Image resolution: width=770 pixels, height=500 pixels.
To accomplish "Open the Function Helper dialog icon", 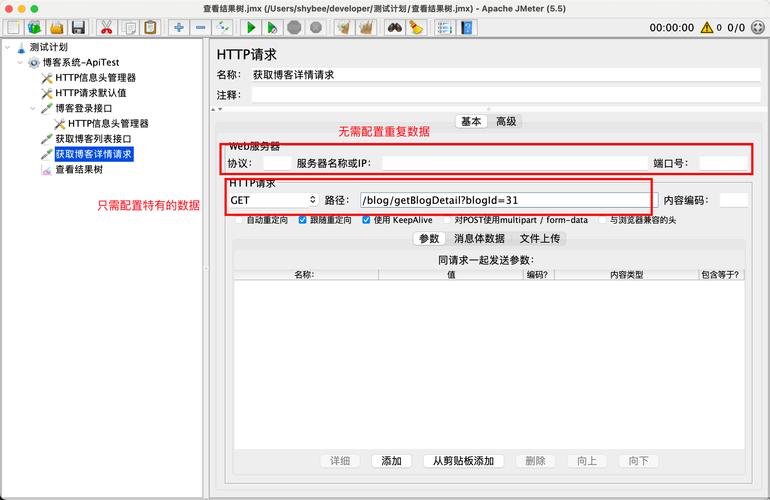I will pos(444,28).
